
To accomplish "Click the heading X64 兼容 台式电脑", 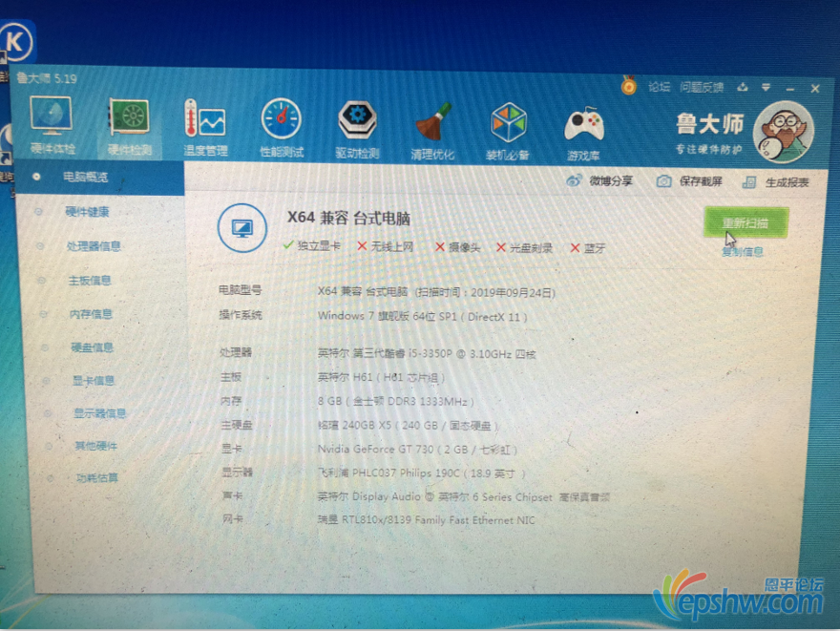I will (x=348, y=218).
